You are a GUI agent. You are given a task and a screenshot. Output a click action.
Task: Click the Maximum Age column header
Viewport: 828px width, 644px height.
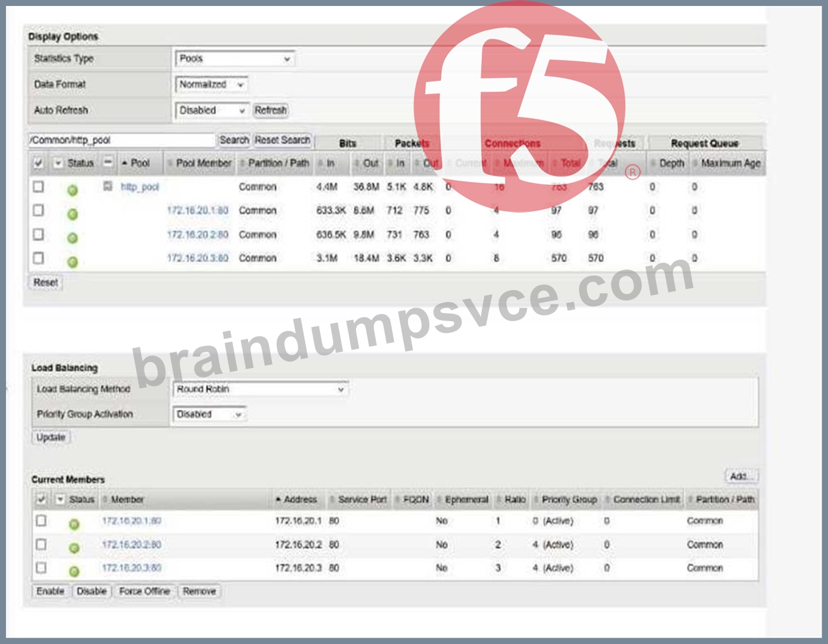click(730, 163)
